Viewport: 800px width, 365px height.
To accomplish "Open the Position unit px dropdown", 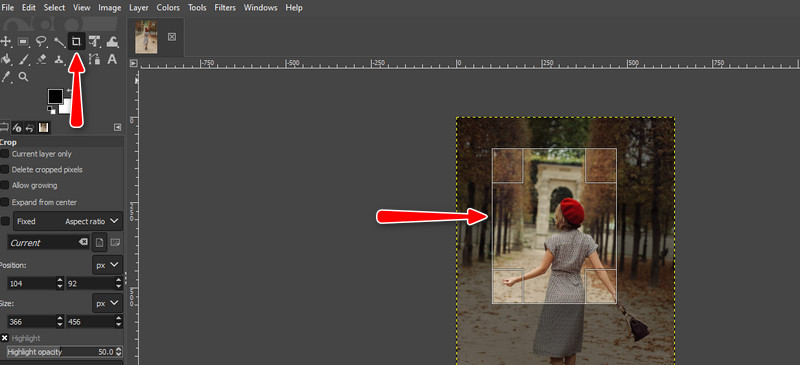I will (x=108, y=265).
